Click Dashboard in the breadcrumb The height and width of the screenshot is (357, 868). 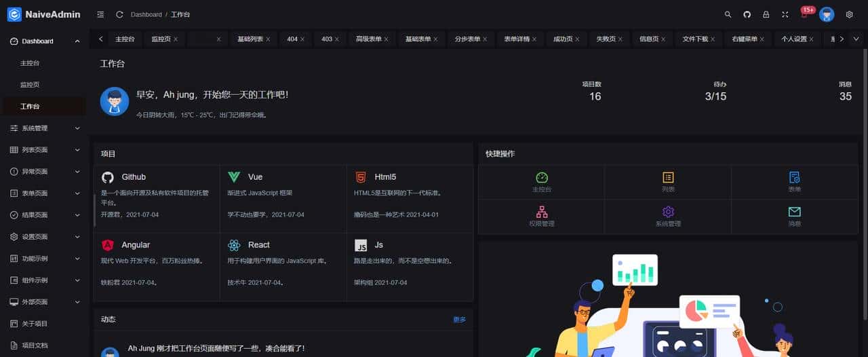pos(146,14)
